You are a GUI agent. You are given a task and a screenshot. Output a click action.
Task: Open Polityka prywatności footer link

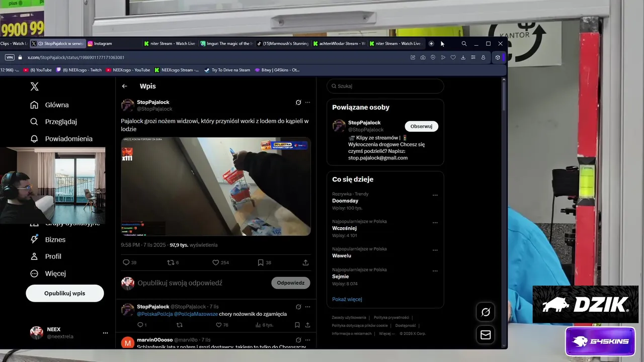coord(391,318)
